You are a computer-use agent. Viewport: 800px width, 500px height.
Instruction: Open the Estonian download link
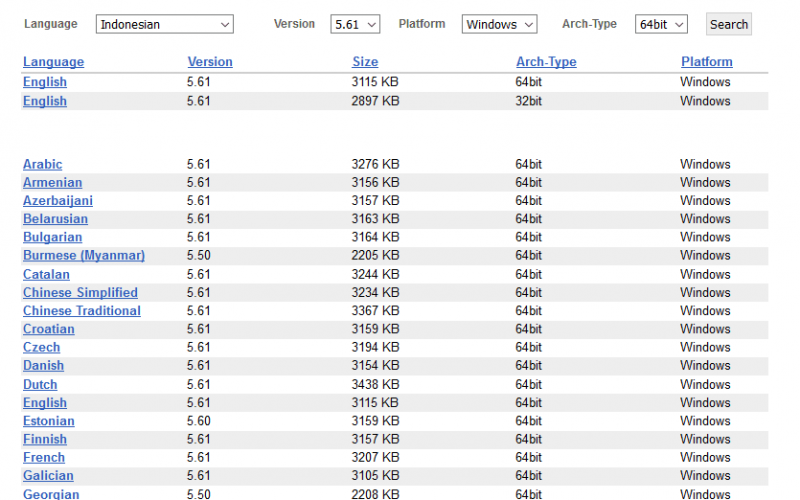point(48,421)
